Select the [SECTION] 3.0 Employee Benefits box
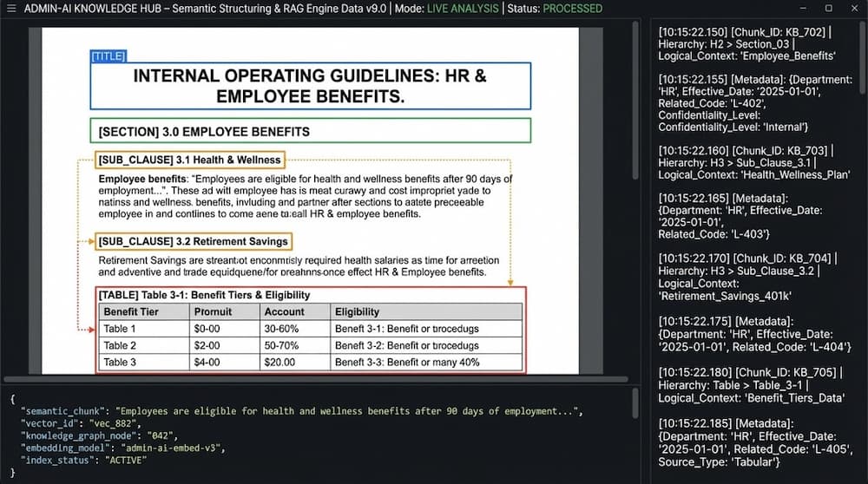 coord(310,132)
